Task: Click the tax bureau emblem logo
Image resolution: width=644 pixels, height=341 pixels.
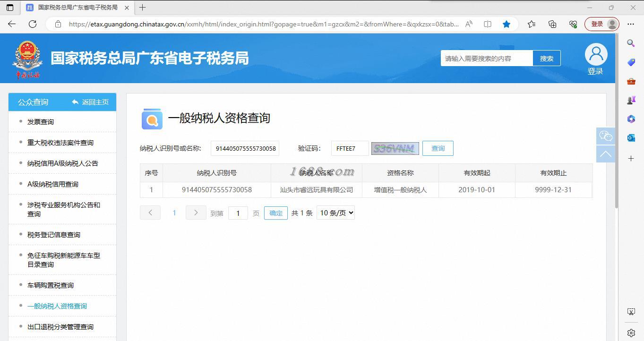Action: tap(27, 60)
